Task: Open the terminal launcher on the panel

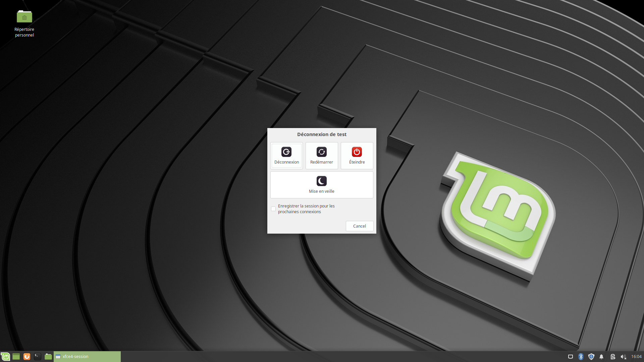Action: click(x=38, y=357)
